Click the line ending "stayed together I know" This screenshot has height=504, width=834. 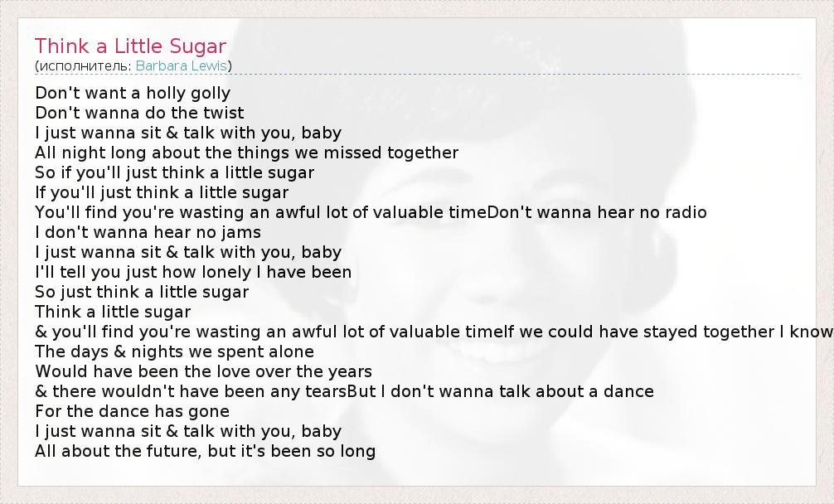click(x=434, y=332)
